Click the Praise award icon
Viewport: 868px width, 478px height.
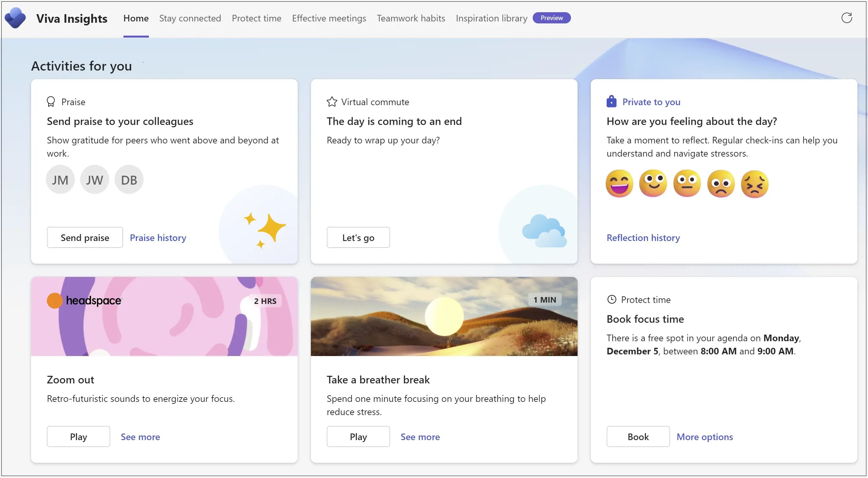(51, 101)
